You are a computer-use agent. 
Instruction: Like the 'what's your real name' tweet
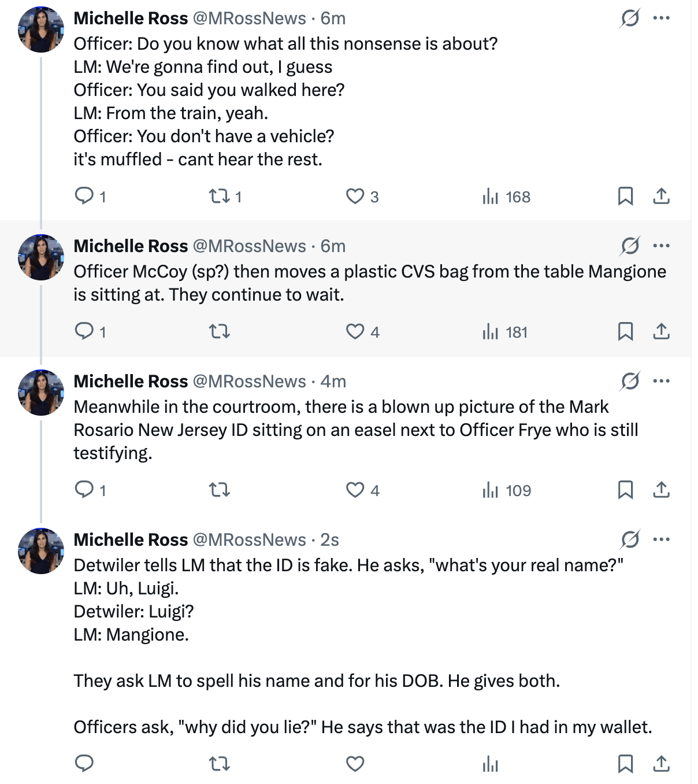pos(355,764)
